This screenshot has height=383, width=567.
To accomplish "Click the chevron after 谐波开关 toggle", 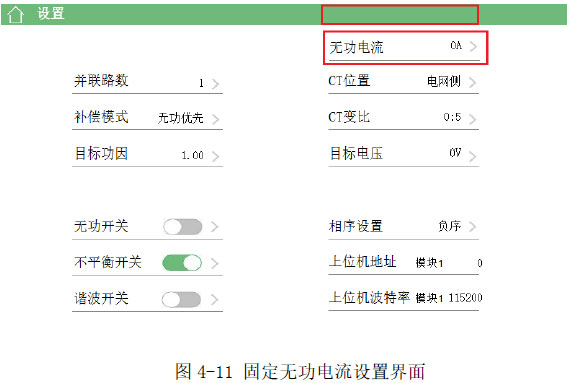I will click(214, 299).
